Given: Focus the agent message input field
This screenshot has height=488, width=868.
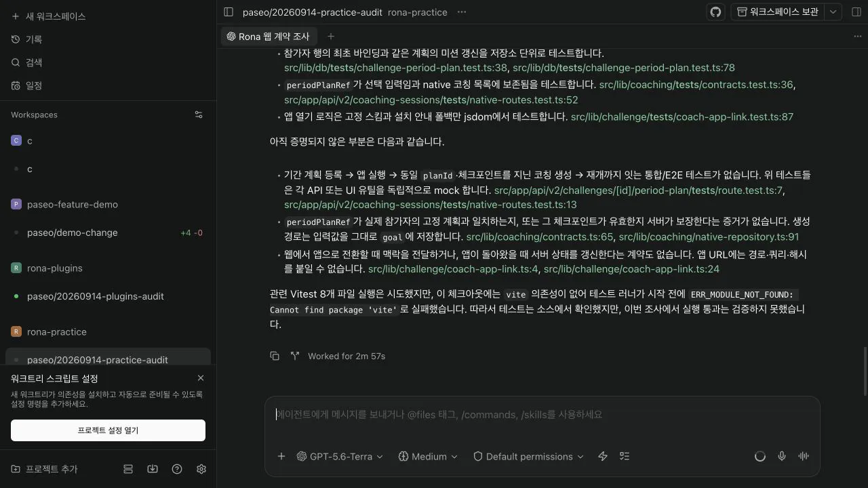Looking at the screenshot, I should pos(542,415).
